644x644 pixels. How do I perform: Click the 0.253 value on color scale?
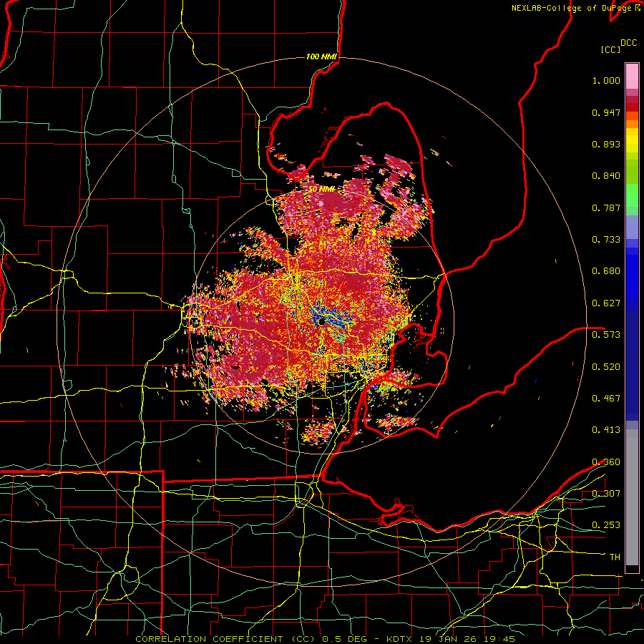[606, 525]
